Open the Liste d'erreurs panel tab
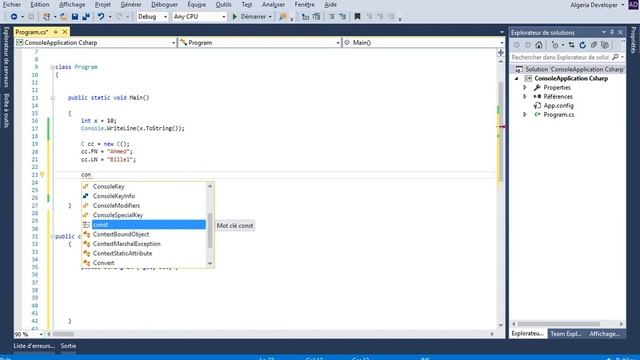This screenshot has height=360, width=640. click(x=34, y=346)
